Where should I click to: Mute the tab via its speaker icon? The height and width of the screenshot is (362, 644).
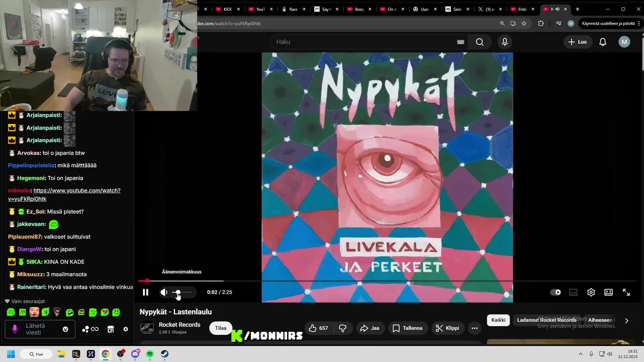click(x=557, y=9)
